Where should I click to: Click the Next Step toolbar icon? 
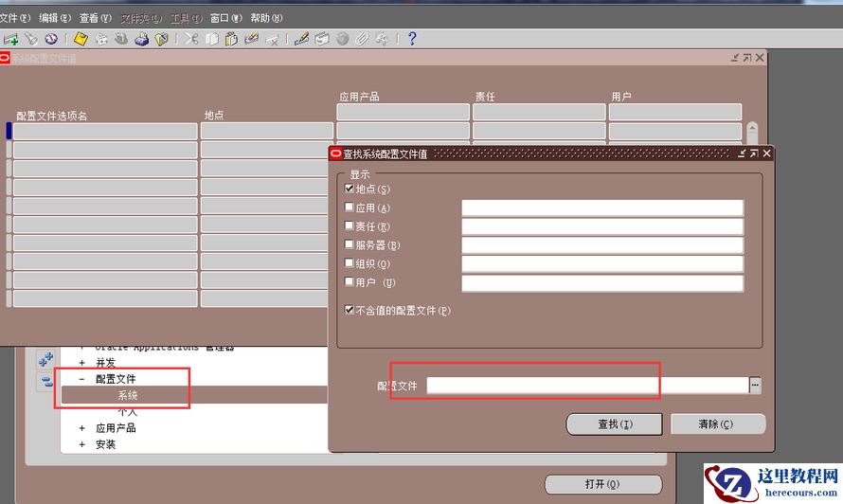101,39
